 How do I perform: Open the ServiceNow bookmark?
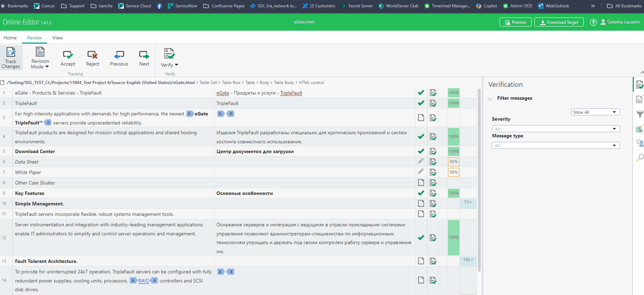pos(182,6)
